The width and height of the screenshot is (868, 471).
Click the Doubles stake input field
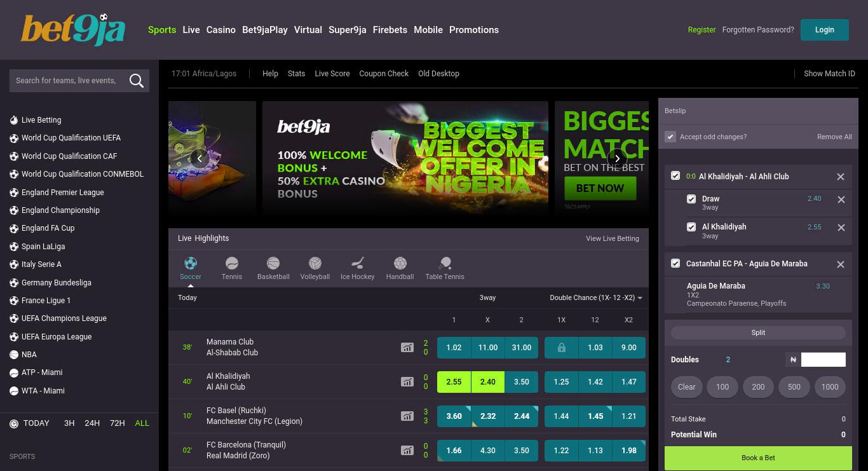pyautogui.click(x=823, y=360)
